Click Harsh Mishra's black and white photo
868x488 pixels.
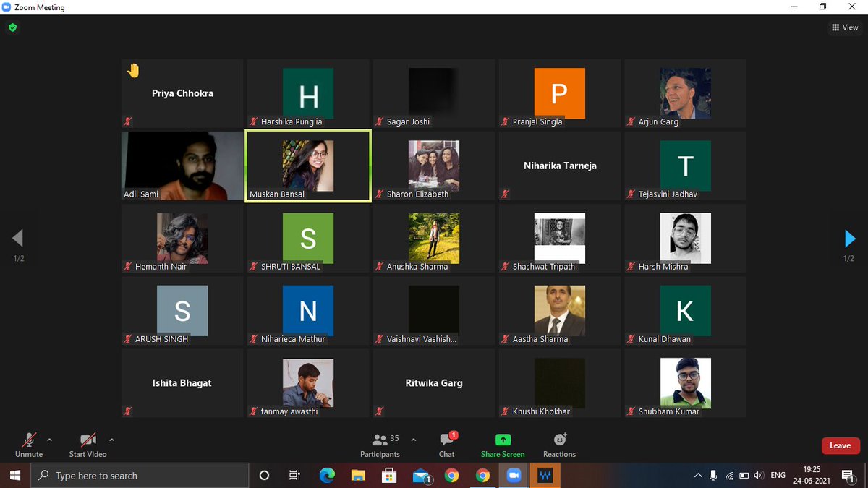tap(685, 238)
